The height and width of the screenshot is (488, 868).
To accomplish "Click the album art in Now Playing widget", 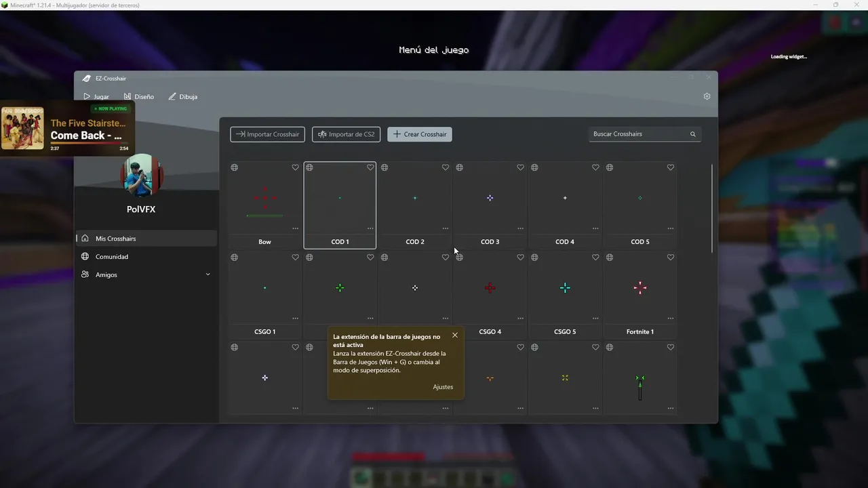I will [22, 128].
